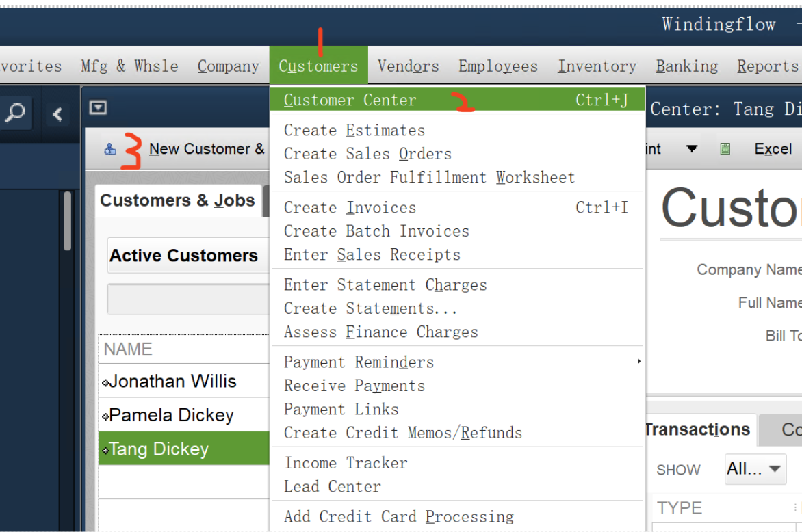Switch to Customers & Jobs tab
This screenshot has height=532, width=802.
(x=177, y=200)
